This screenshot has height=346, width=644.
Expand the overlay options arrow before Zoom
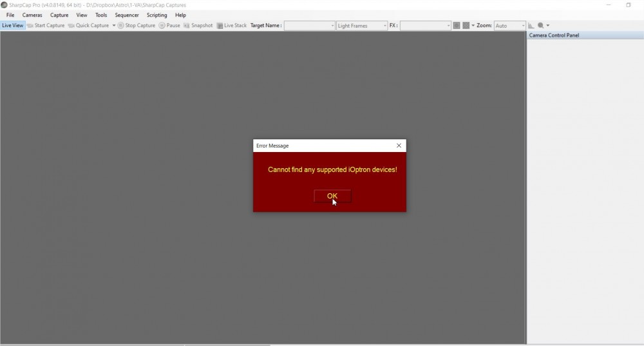click(473, 26)
